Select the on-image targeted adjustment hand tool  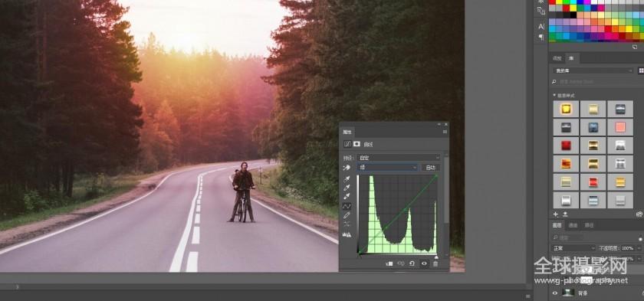coord(347,167)
